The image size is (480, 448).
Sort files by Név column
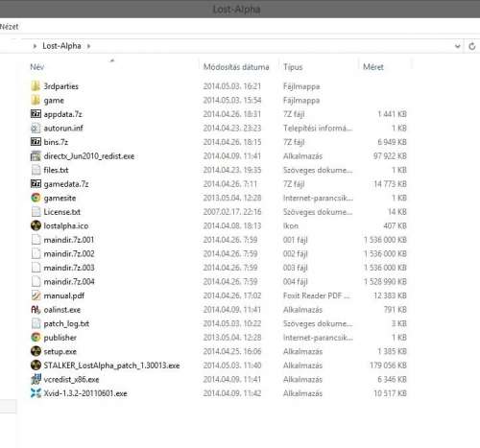(37, 67)
